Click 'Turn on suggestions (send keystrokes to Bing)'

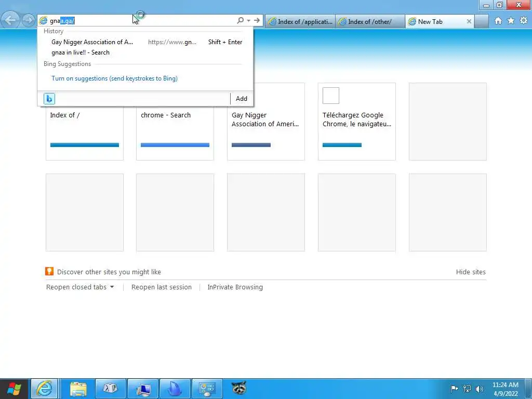coord(114,78)
